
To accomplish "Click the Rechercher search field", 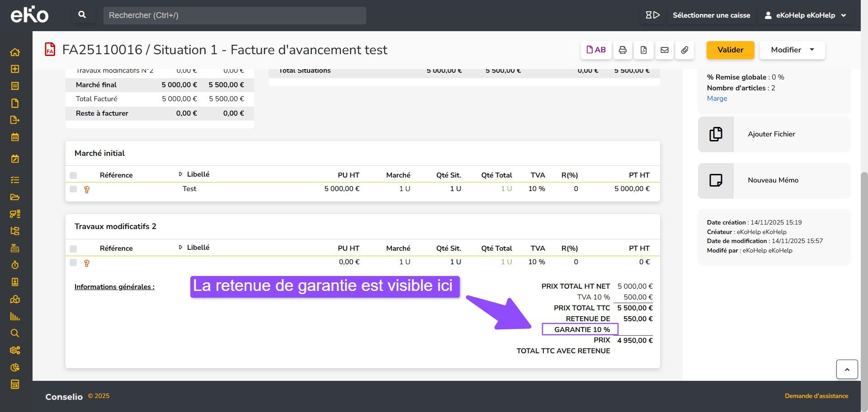I will point(235,15).
